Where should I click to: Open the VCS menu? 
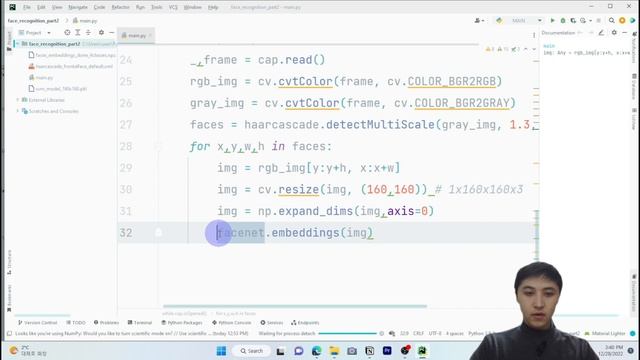[x=173, y=7]
